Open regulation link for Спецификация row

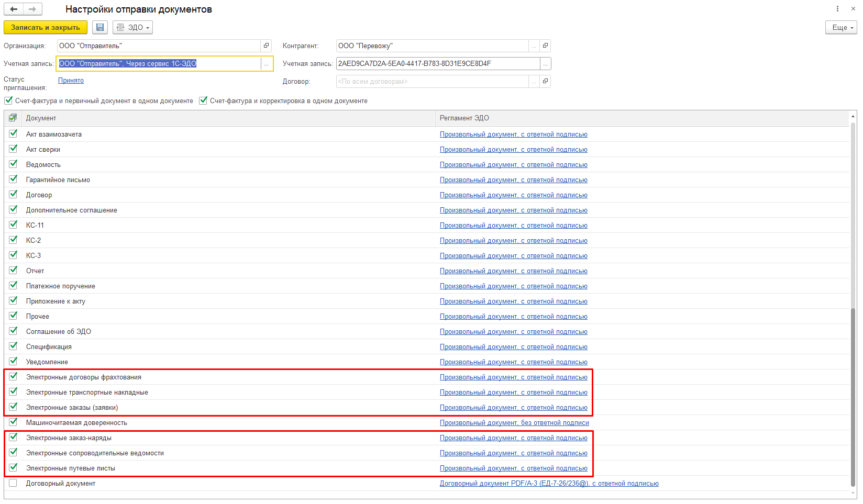513,347
